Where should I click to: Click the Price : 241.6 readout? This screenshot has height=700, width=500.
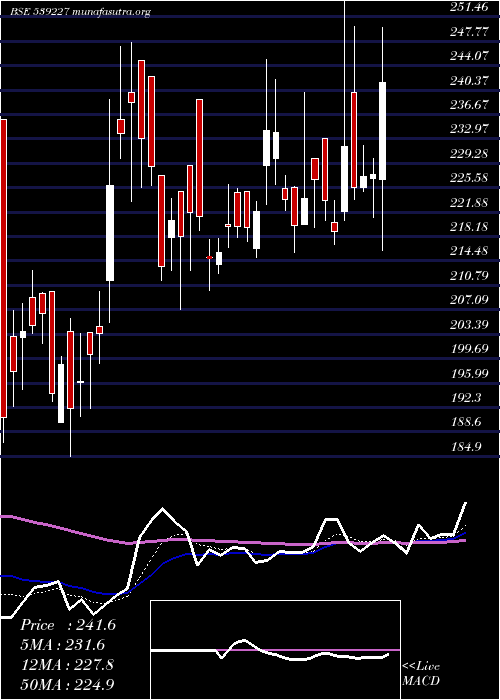(68, 625)
